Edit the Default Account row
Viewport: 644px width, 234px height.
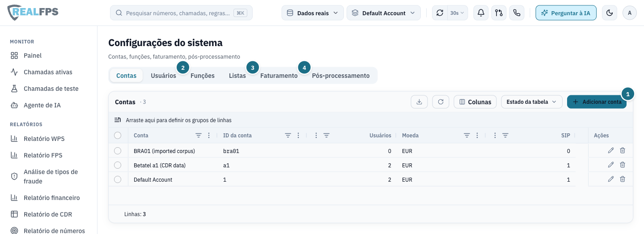(x=611, y=179)
